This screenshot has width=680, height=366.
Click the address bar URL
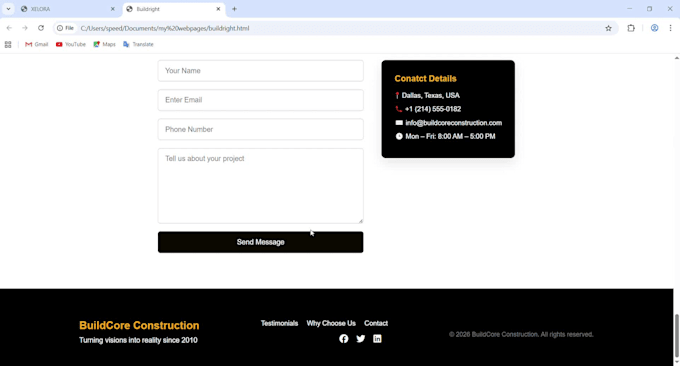(165, 28)
